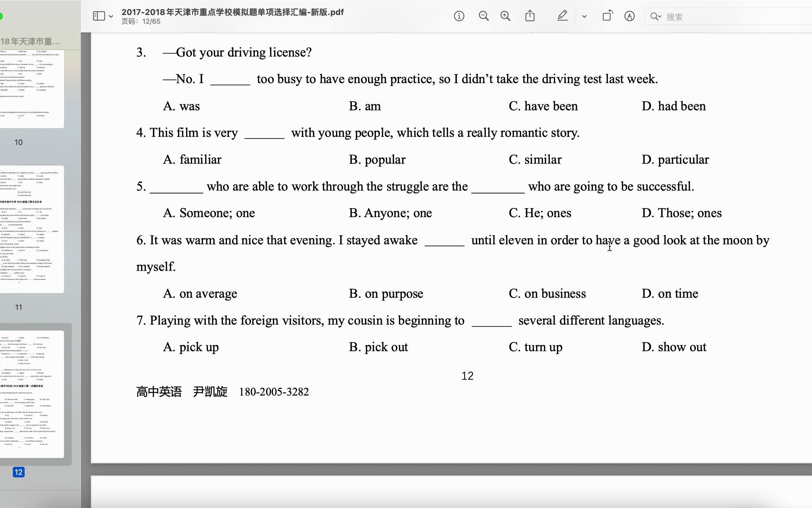The image size is (812, 508).
Task: Click the sidebar document name header
Action: click(x=30, y=41)
